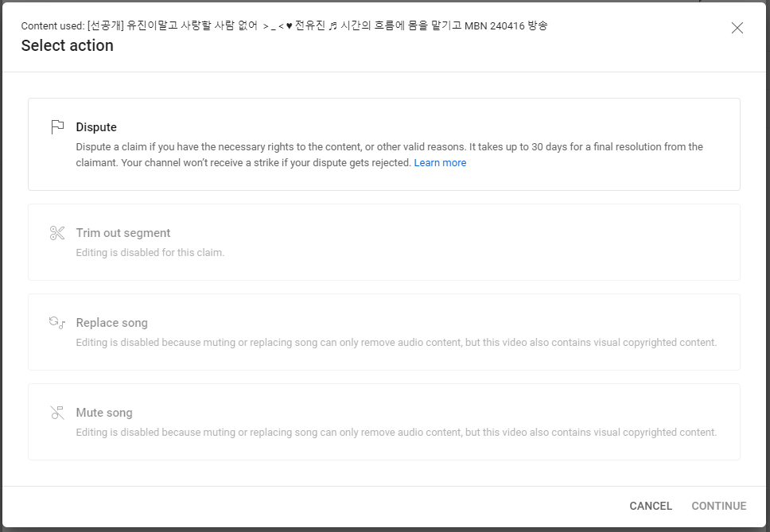Click the Mute song disabled explanation text
Image resolution: width=770 pixels, height=532 pixels.
[396, 433]
